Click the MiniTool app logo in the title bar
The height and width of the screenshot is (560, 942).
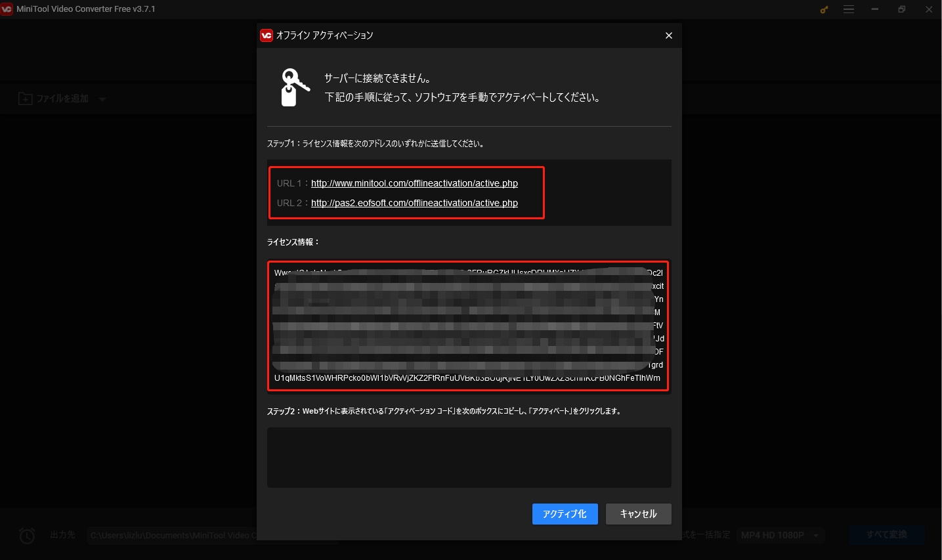pyautogui.click(x=7, y=9)
